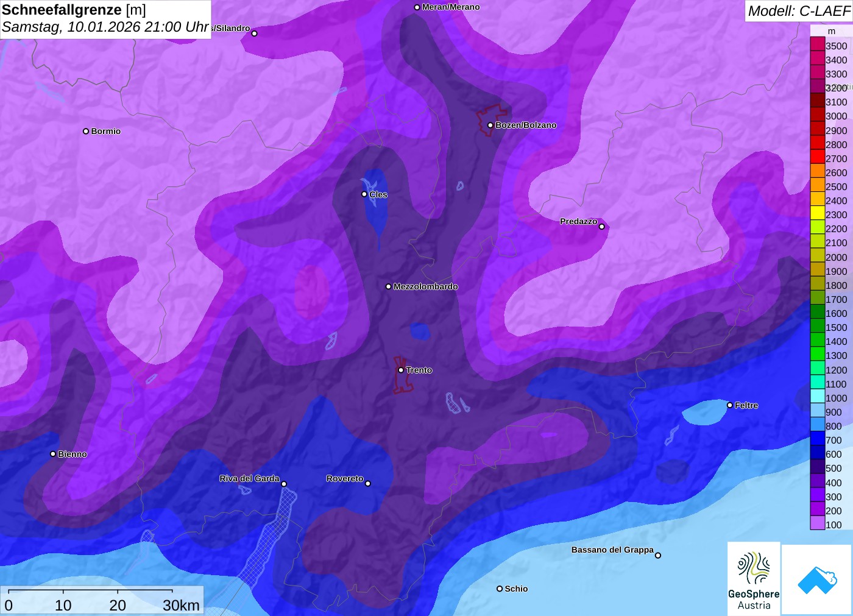The image size is (853, 616).
Task: Select the Cles location marker dot
Action: [364, 194]
